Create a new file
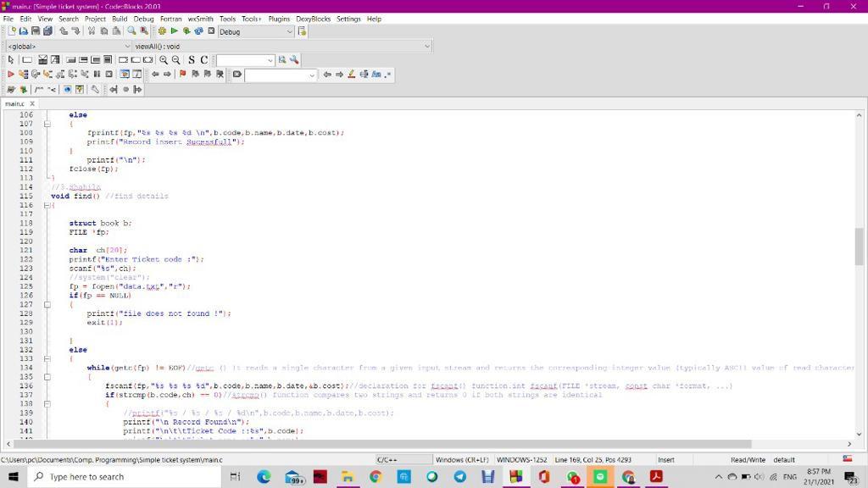 (x=13, y=30)
